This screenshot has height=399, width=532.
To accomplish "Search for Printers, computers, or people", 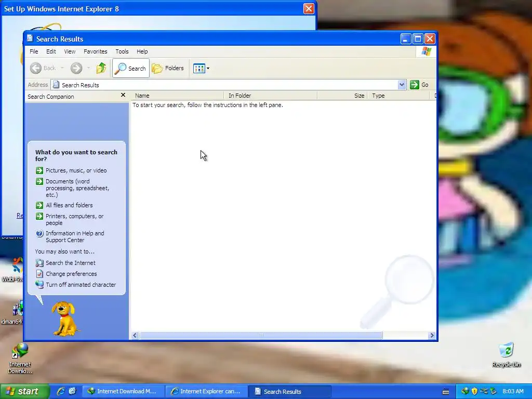I will (x=75, y=220).
